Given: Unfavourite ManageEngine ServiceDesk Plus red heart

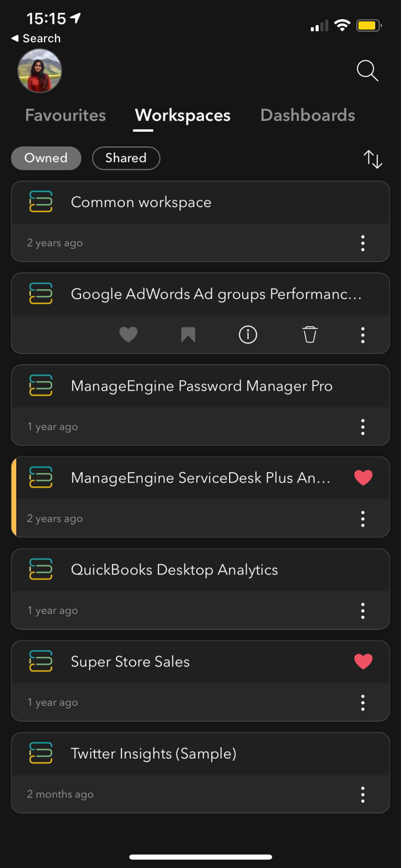Looking at the screenshot, I should point(363,477).
